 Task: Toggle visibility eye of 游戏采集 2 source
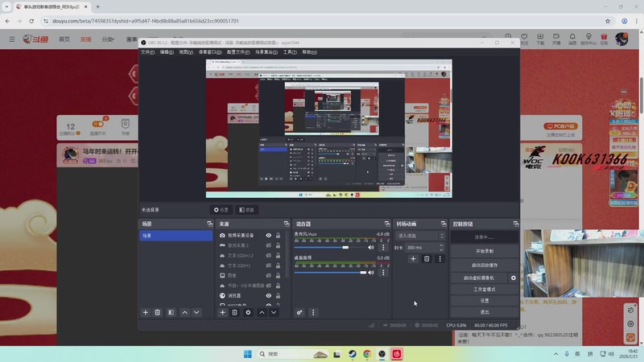[269, 245]
